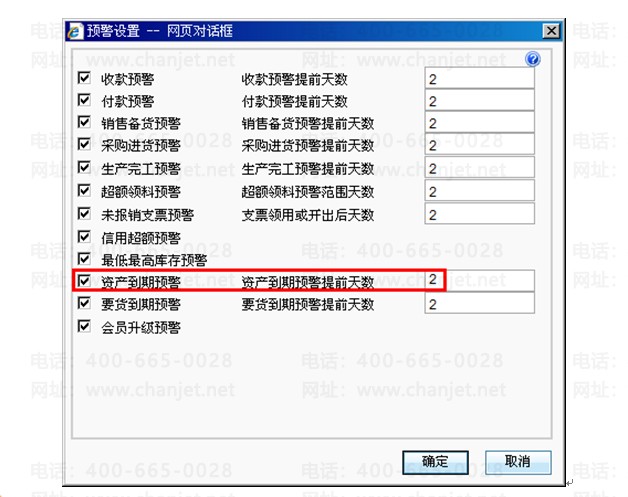Viewport: 628px width, 497px height.
Task: Uncheck the 未报销支票预警 checkbox
Action: tap(84, 213)
